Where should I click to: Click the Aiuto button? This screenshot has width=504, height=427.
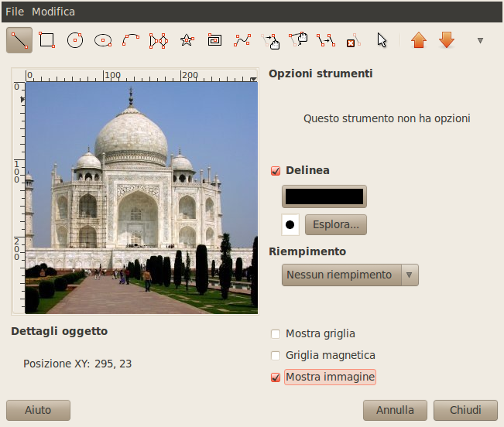point(38,410)
